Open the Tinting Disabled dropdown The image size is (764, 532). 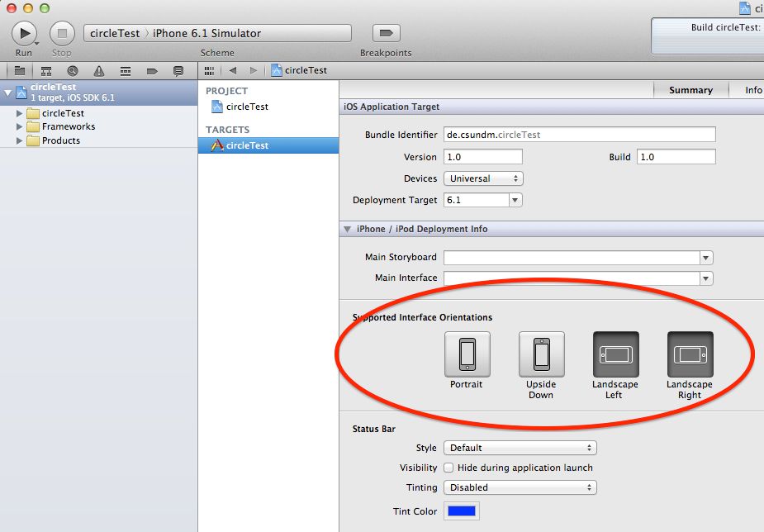point(520,487)
